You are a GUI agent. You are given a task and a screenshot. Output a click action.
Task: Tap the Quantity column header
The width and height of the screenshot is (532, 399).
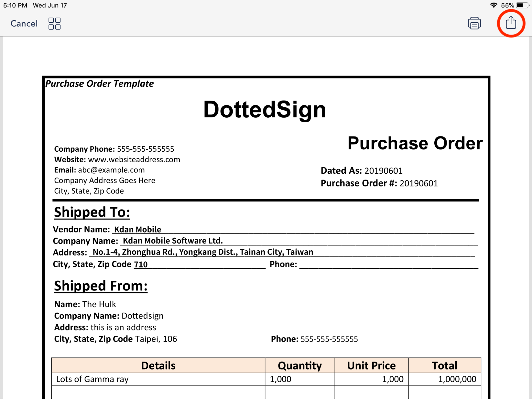click(x=300, y=365)
